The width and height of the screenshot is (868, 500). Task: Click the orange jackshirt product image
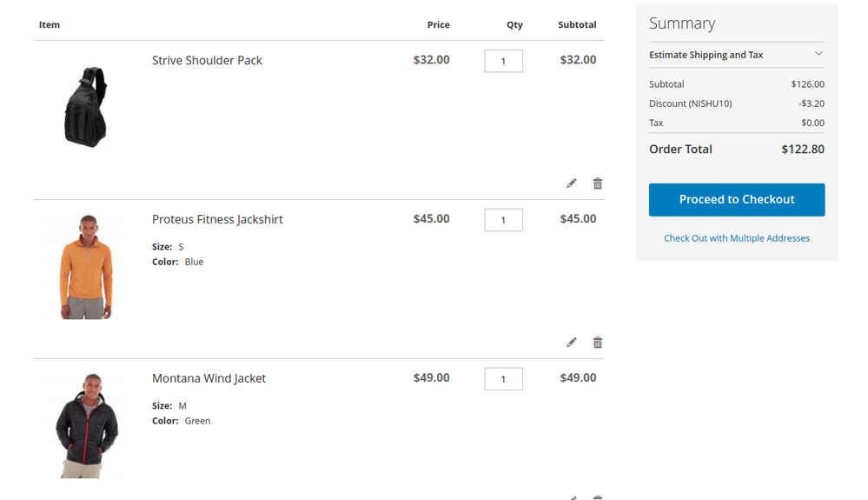click(86, 266)
